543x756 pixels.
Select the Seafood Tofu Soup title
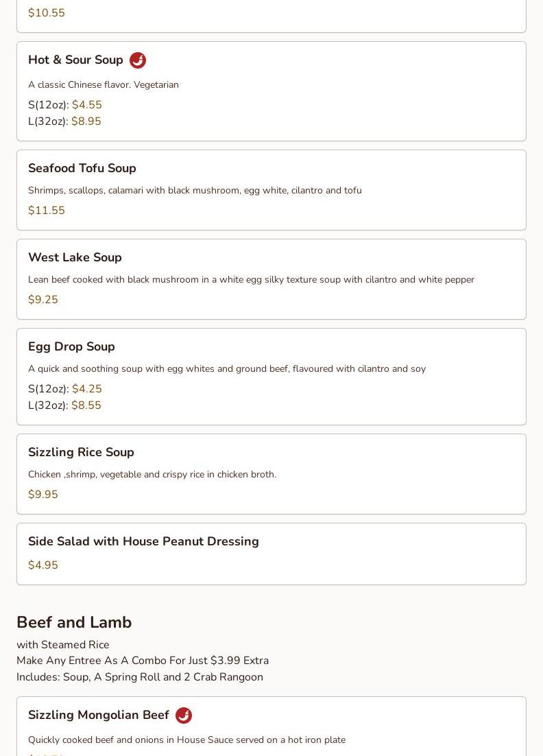(x=82, y=168)
